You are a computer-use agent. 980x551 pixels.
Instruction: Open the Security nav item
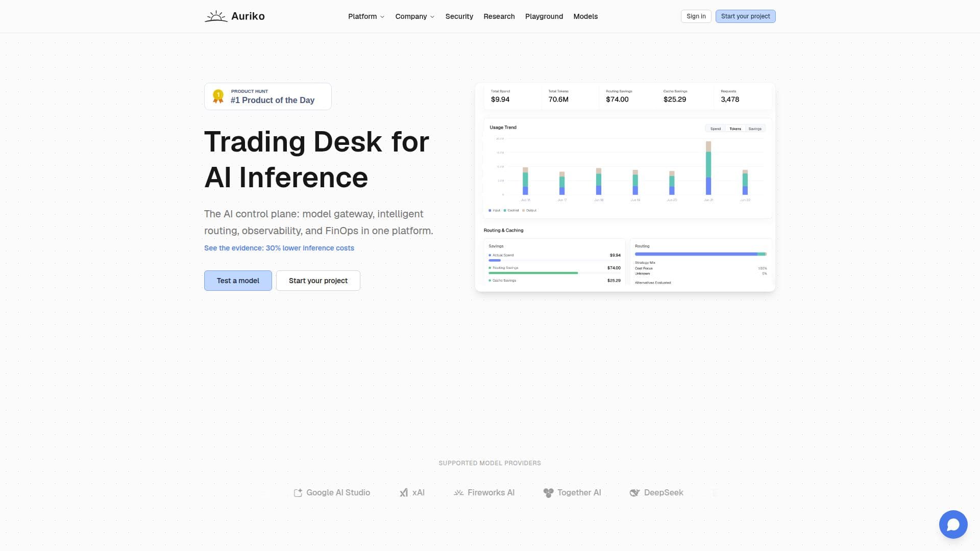(459, 16)
